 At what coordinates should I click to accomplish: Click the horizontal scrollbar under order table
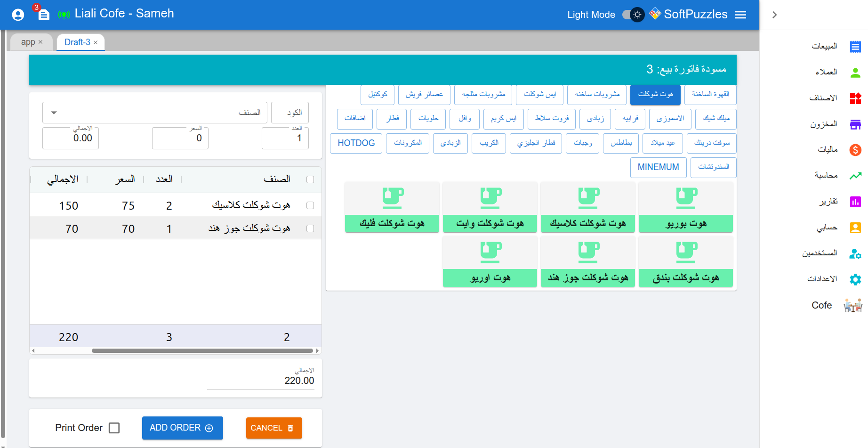[x=202, y=350]
